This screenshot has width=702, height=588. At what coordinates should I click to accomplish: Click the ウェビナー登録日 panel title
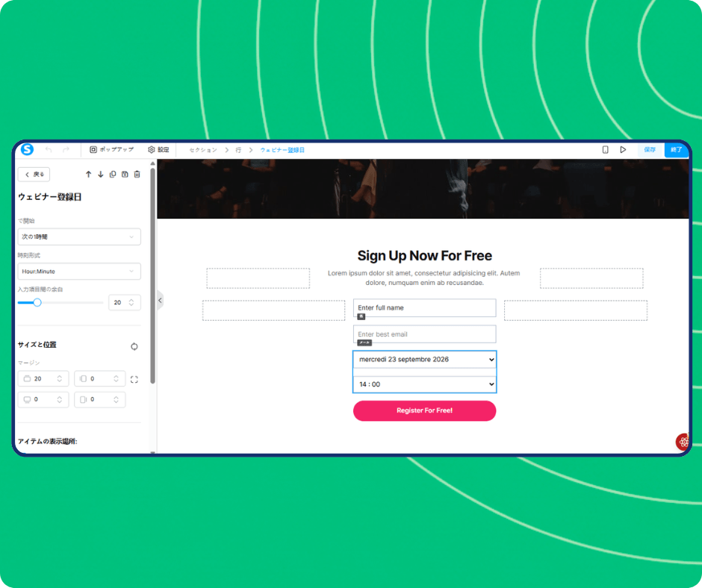click(x=50, y=197)
